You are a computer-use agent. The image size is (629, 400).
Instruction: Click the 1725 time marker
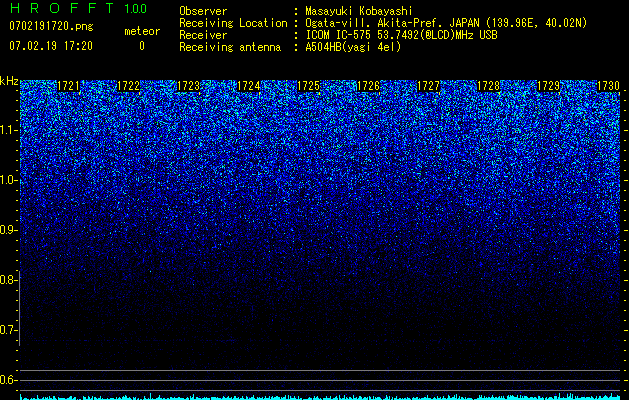tap(308, 86)
